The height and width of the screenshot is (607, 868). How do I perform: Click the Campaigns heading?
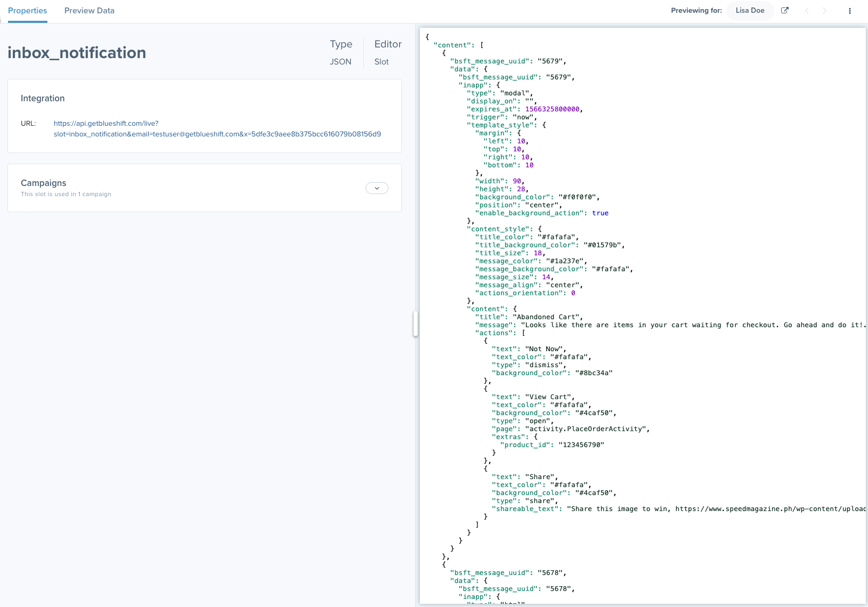44,183
